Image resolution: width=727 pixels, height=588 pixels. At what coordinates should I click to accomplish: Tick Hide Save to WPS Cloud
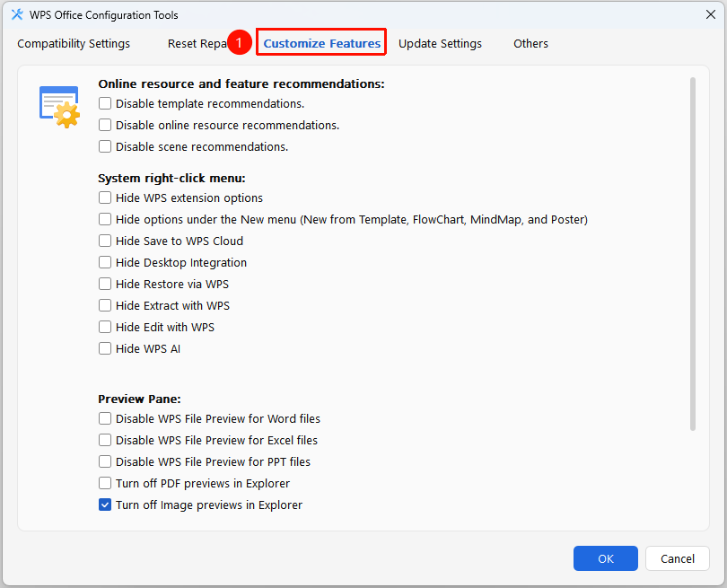point(105,241)
